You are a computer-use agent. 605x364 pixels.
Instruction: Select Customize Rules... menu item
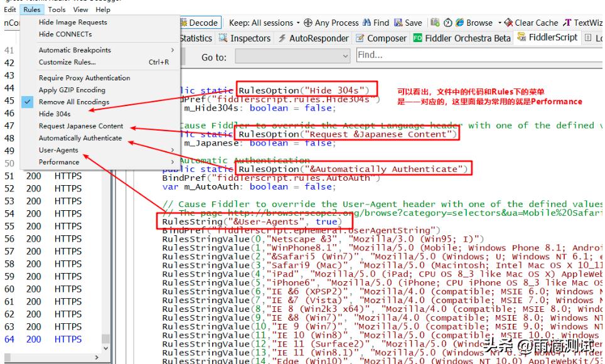(x=67, y=62)
